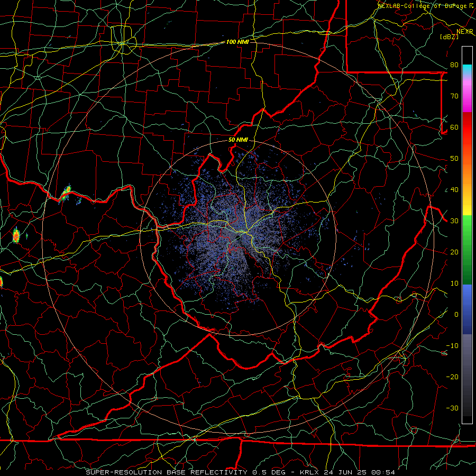Click the NEXR label above dBZ
The image size is (476, 476).
click(x=465, y=31)
